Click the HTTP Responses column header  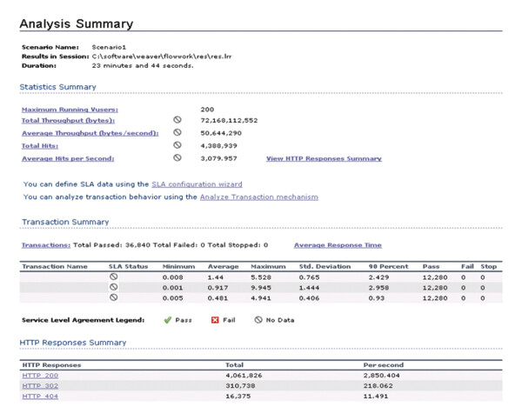click(51, 364)
